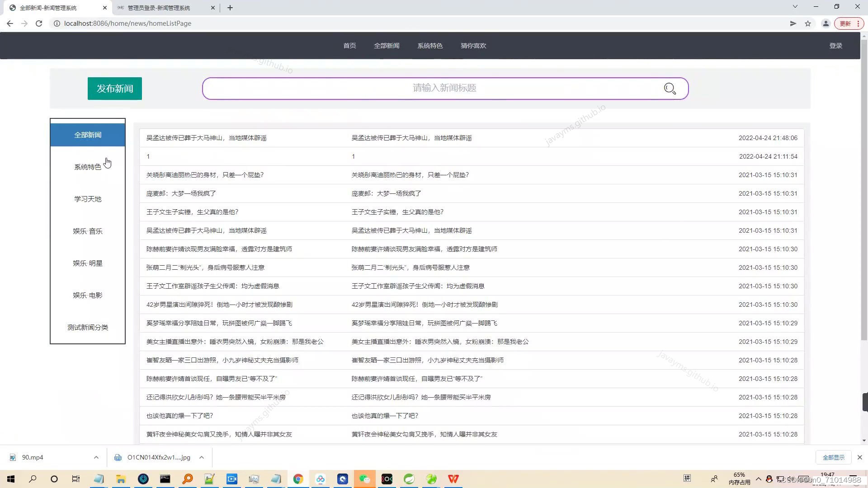Open WeChat icon on taskbar

pos(364,479)
